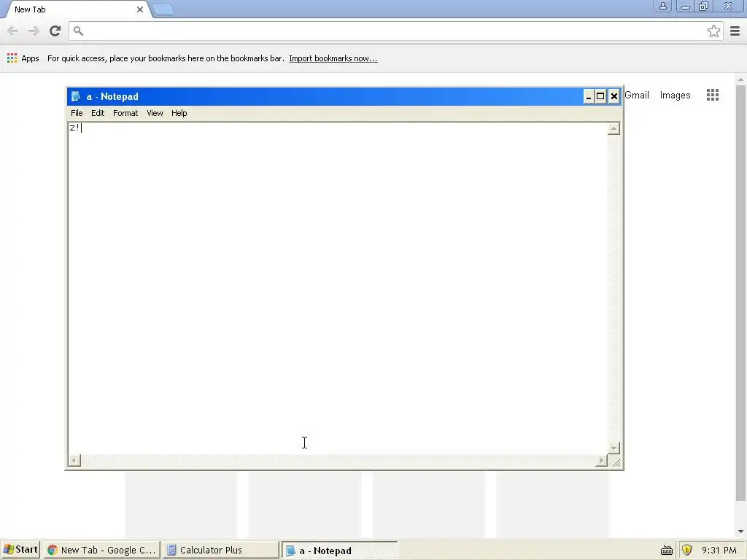Click the Chrome page scrollbar thumb
This screenshot has width=747, height=560.
tap(740, 293)
